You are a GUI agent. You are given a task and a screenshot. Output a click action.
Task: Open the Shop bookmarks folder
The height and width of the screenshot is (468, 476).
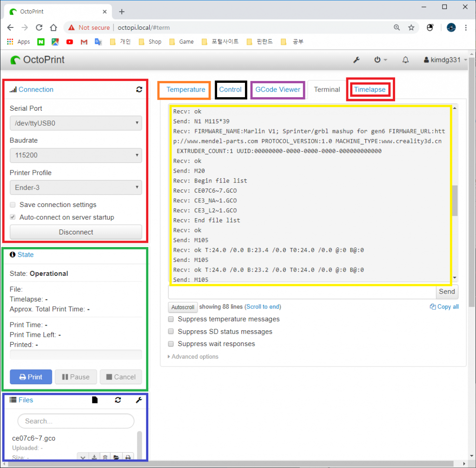pyautogui.click(x=150, y=41)
